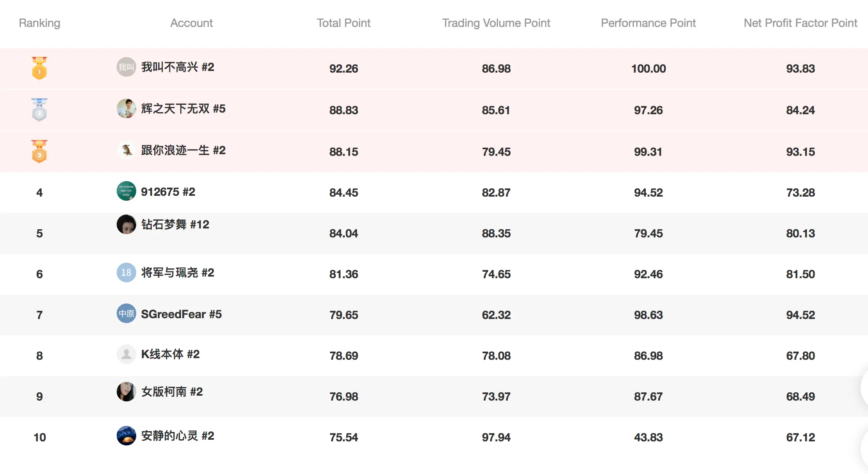This screenshot has height=474, width=868.
Task: Select total point value 79.65
Action: pos(343,315)
